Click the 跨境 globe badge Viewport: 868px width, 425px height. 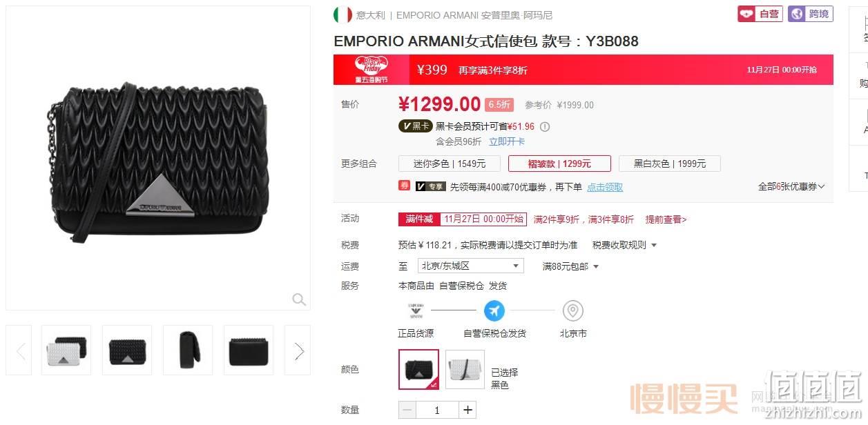[x=811, y=14]
